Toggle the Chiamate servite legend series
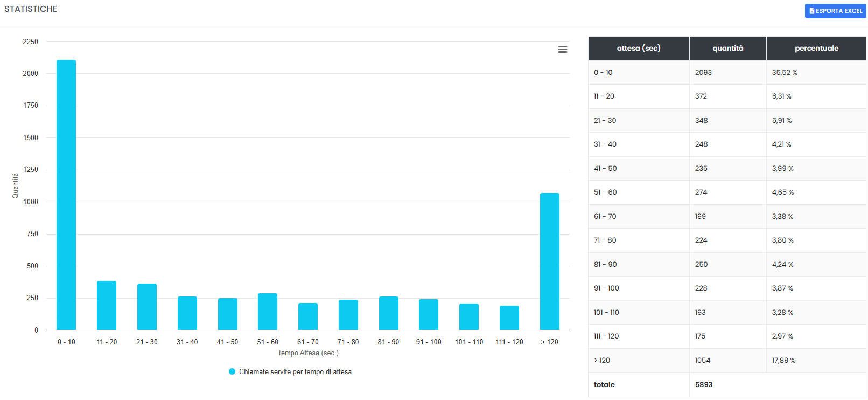Image resolution: width=868 pixels, height=400 pixels. coord(295,372)
